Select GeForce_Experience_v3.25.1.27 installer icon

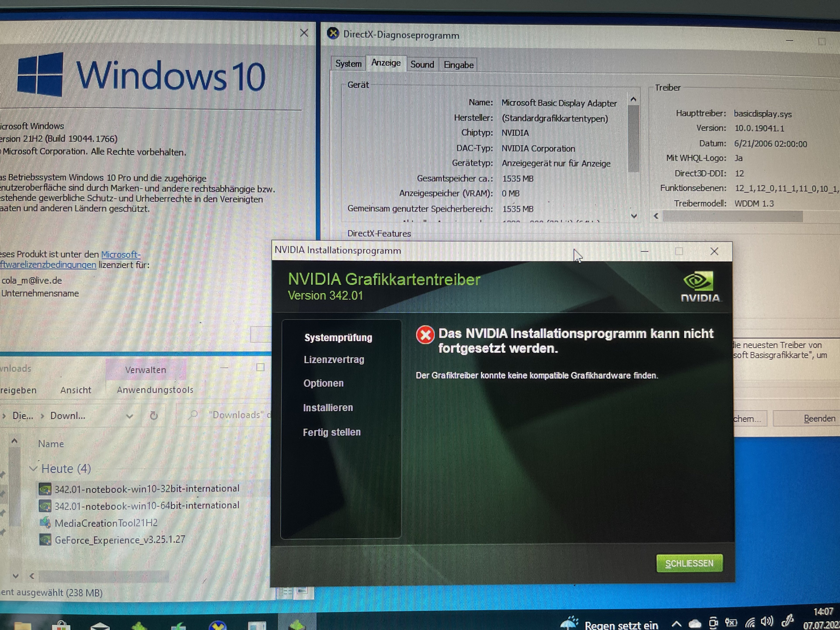(45, 540)
